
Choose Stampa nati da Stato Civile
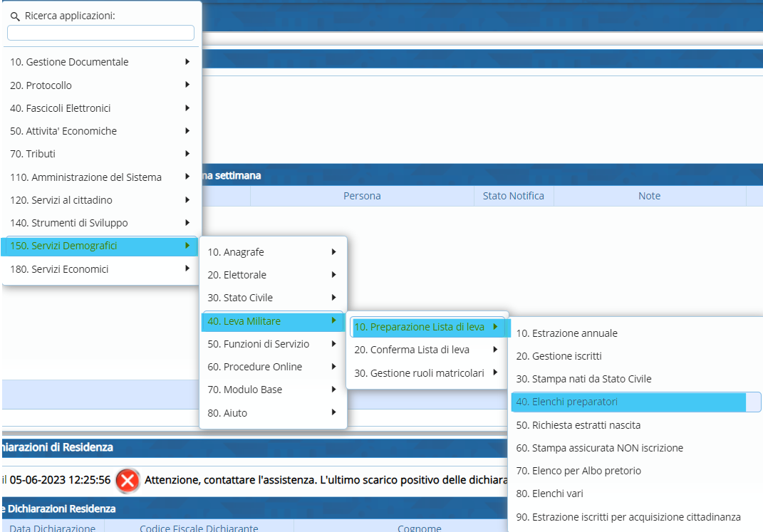pos(583,379)
